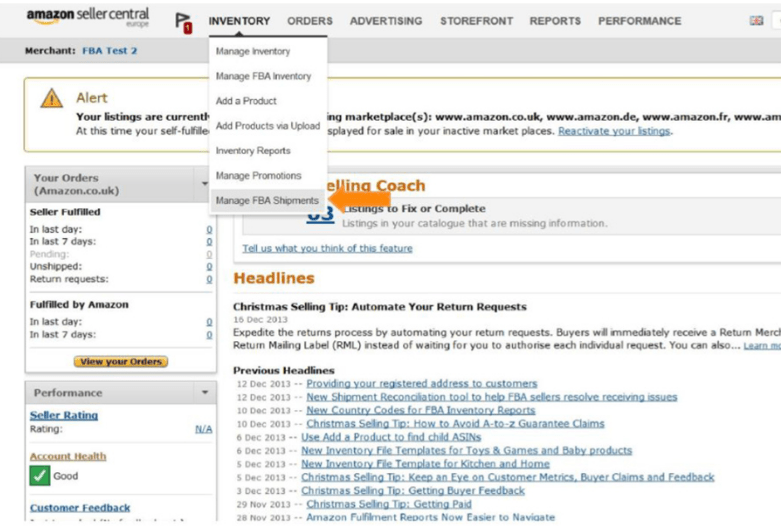Expand the Your Orders panel dropdown arrow

tap(204, 183)
